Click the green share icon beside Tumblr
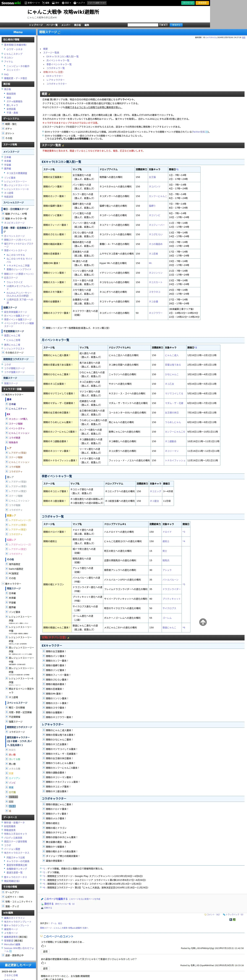 [x=234, y=920]
